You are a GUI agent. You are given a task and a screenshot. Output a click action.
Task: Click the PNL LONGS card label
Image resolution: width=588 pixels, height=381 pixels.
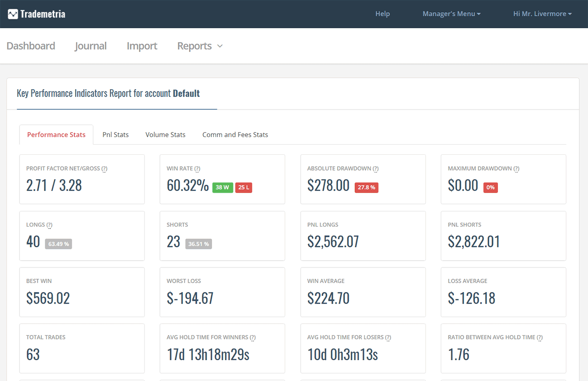pyautogui.click(x=323, y=225)
